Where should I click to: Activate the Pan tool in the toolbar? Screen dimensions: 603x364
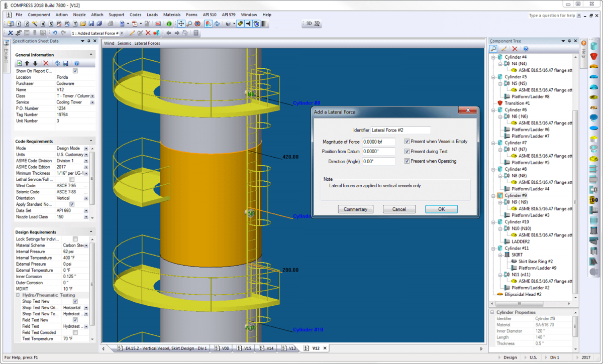[x=180, y=24]
